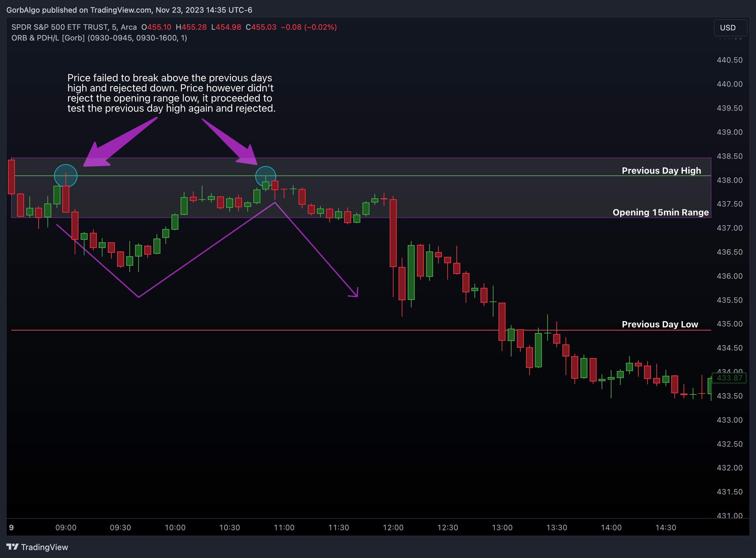
Task: Click the 09:30 time axis label
Action: pyautogui.click(x=121, y=528)
